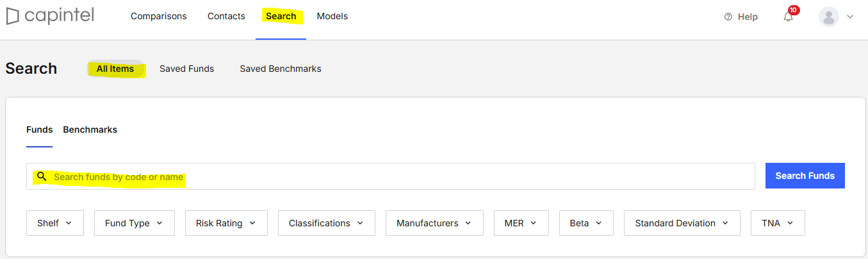Viewport: 868px width, 259px height.
Task: Open the TNA filter dropdown
Action: tap(778, 223)
